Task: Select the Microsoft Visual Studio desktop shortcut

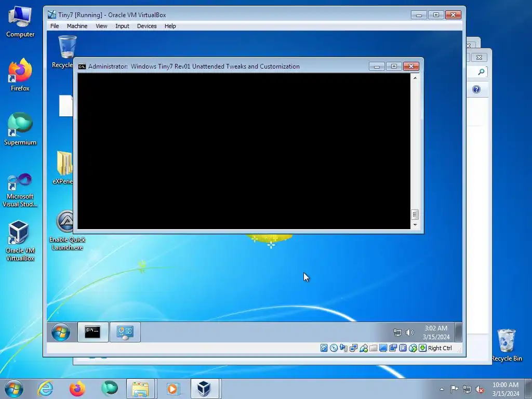Action: 20,190
